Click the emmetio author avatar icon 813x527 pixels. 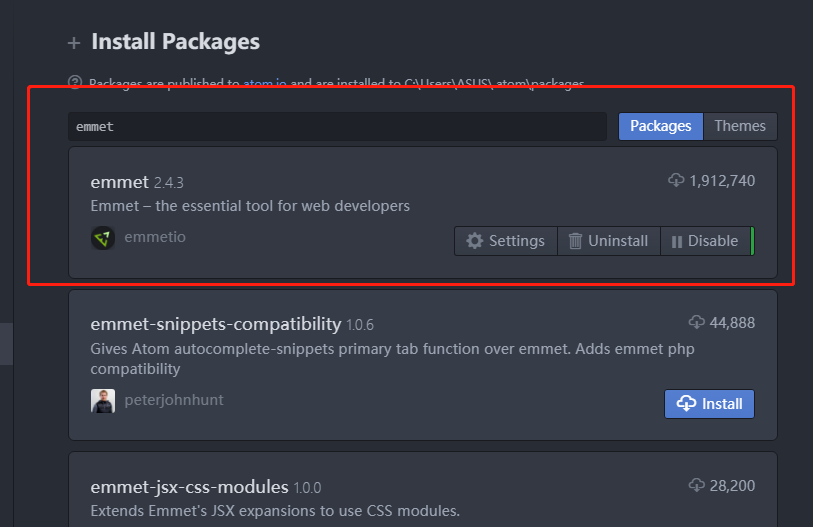[x=103, y=238]
